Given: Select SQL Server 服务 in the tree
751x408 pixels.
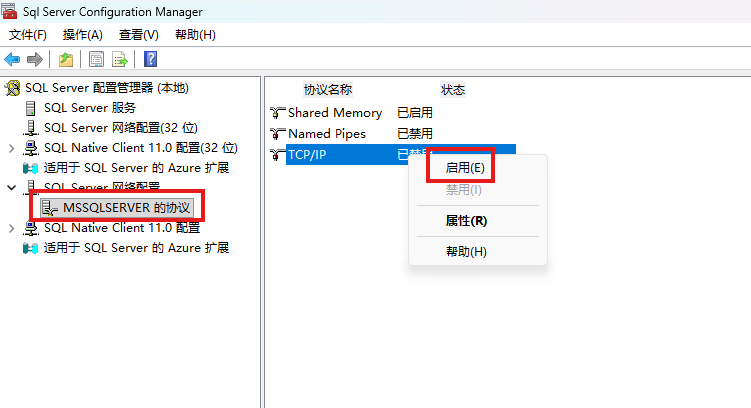Looking at the screenshot, I should click(89, 108).
